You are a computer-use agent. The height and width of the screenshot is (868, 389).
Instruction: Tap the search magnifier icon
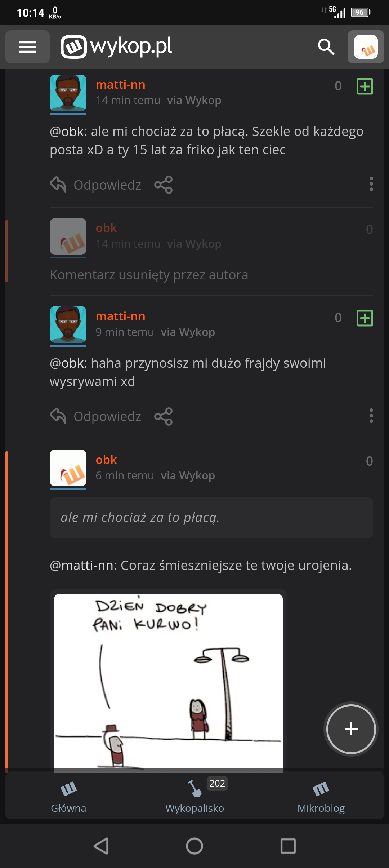point(326,47)
